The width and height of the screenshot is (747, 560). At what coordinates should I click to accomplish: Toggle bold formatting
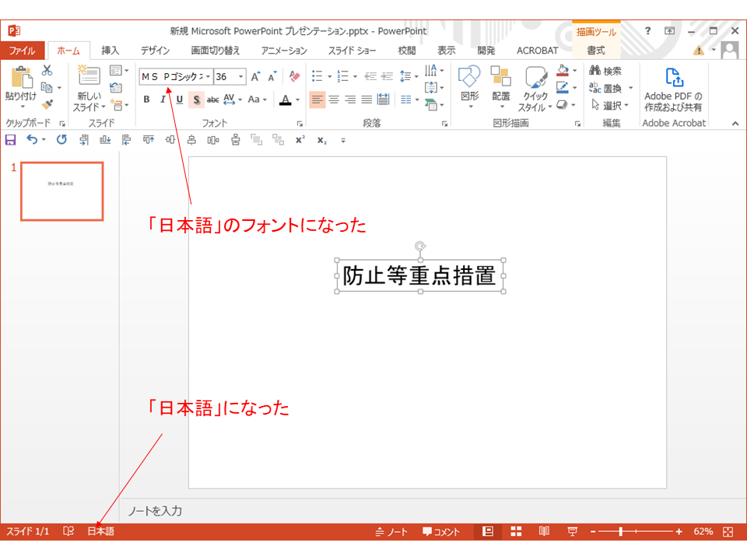146,100
